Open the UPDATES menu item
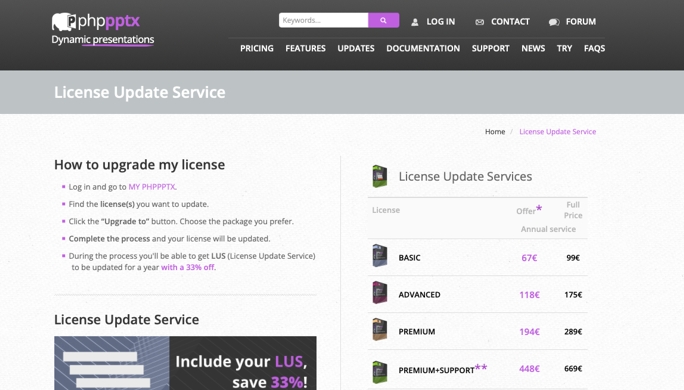This screenshot has height=390, width=684. (356, 48)
